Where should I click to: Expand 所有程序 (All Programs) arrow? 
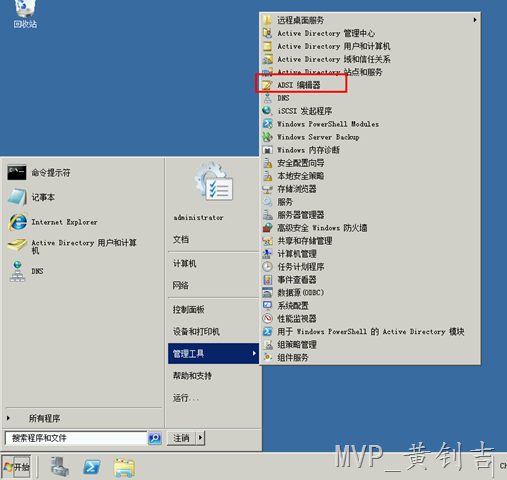point(8,418)
